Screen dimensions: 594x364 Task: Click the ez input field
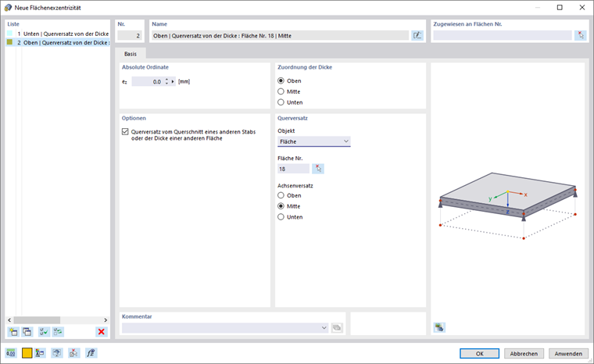(148, 81)
